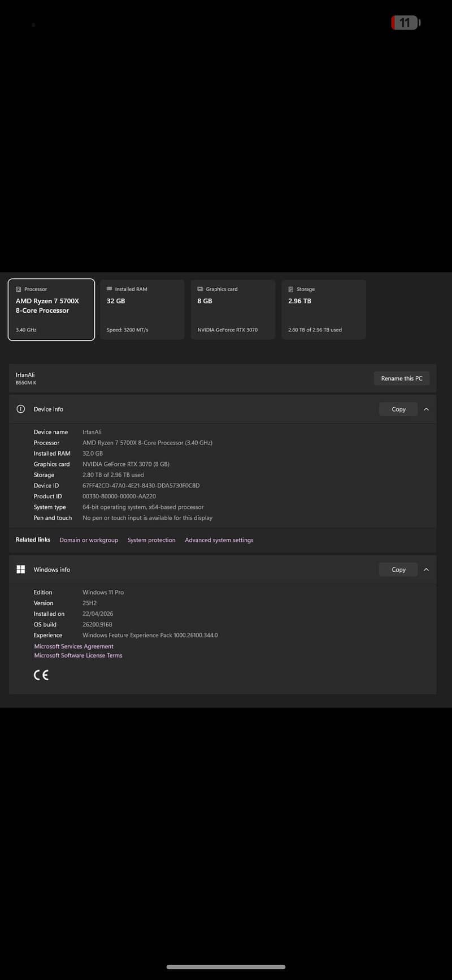This screenshot has height=980, width=452.
Task: Click the storage drive icon
Action: click(x=291, y=289)
